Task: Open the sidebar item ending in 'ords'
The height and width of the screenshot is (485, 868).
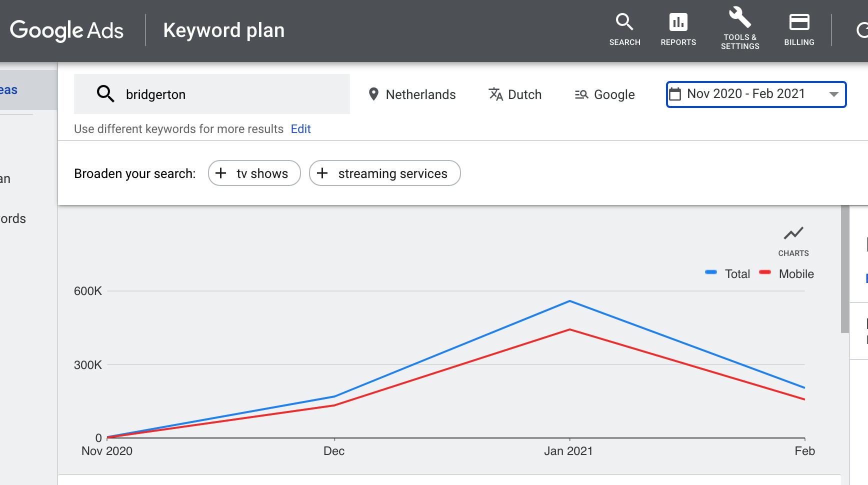Action: coord(13,218)
